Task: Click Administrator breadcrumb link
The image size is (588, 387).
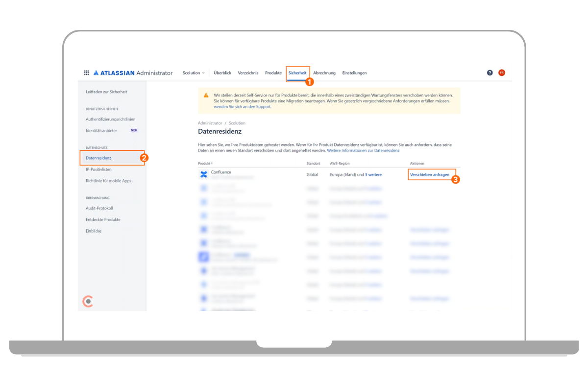Action: [x=210, y=123]
